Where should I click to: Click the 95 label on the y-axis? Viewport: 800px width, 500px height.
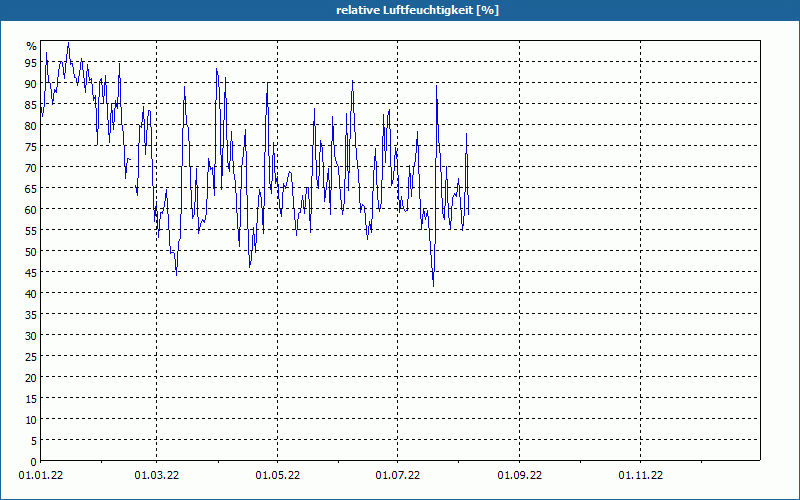point(30,62)
